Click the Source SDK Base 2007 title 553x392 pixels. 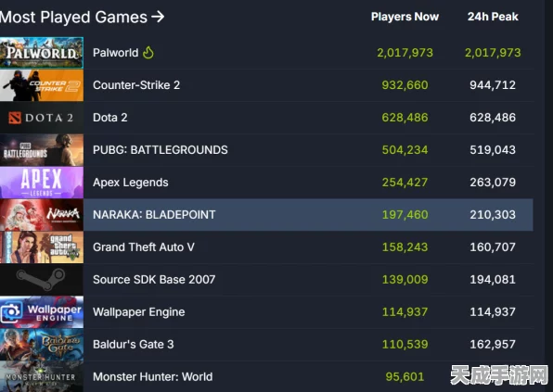[154, 280]
